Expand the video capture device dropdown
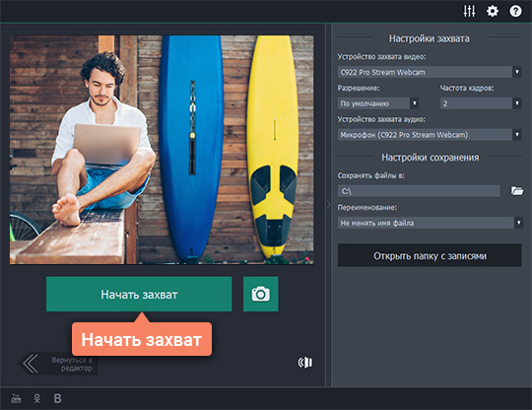This screenshot has height=410, width=532. 430,72
